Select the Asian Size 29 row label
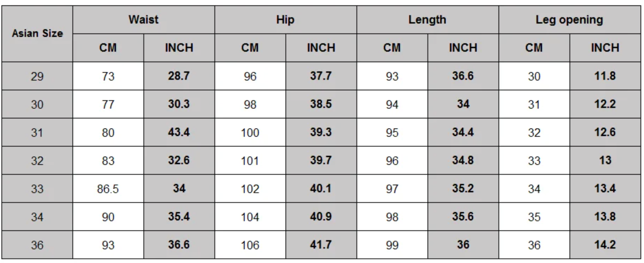Viewport: 644px width, 263px height. point(37,76)
